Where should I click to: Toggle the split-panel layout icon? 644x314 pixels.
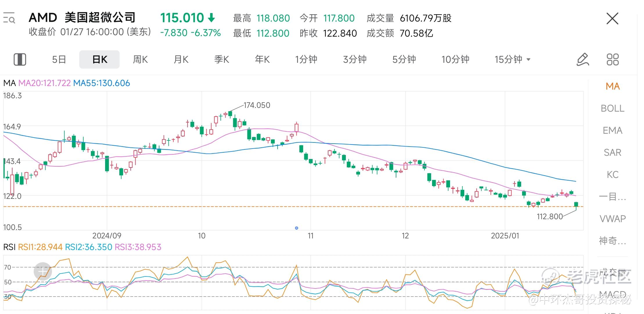(x=20, y=59)
